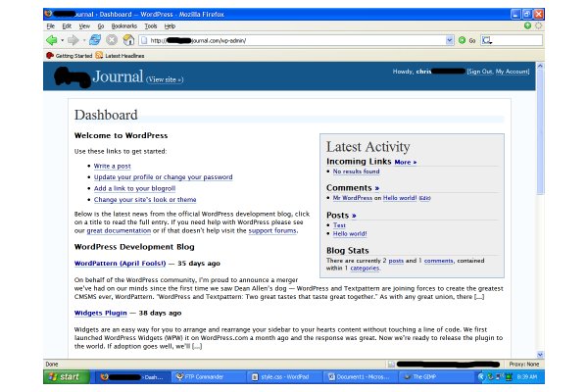
Task: Open Update your profile or change password
Action: point(163,177)
